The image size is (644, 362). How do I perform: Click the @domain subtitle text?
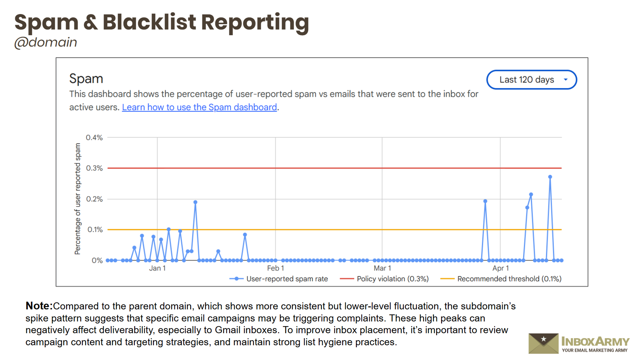[x=46, y=43]
